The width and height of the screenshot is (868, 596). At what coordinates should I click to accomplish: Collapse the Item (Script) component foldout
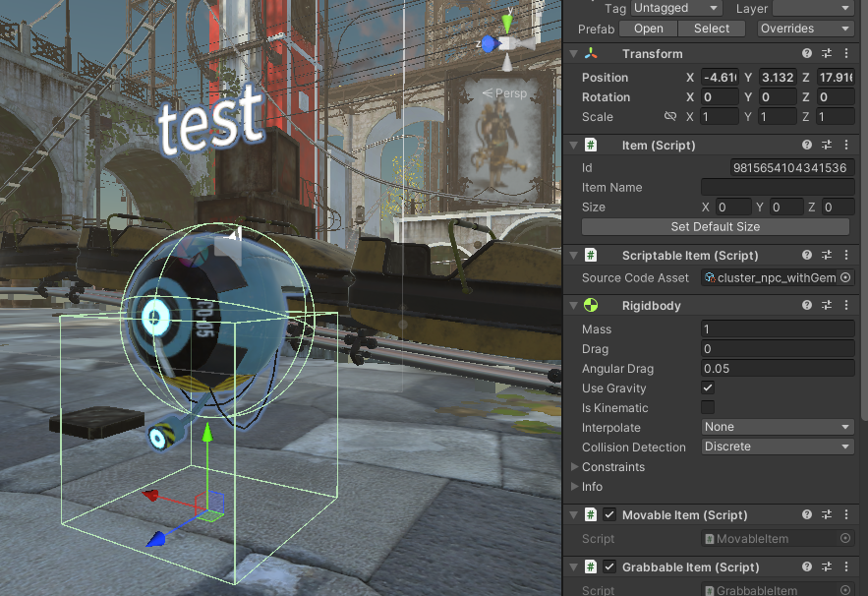574,146
